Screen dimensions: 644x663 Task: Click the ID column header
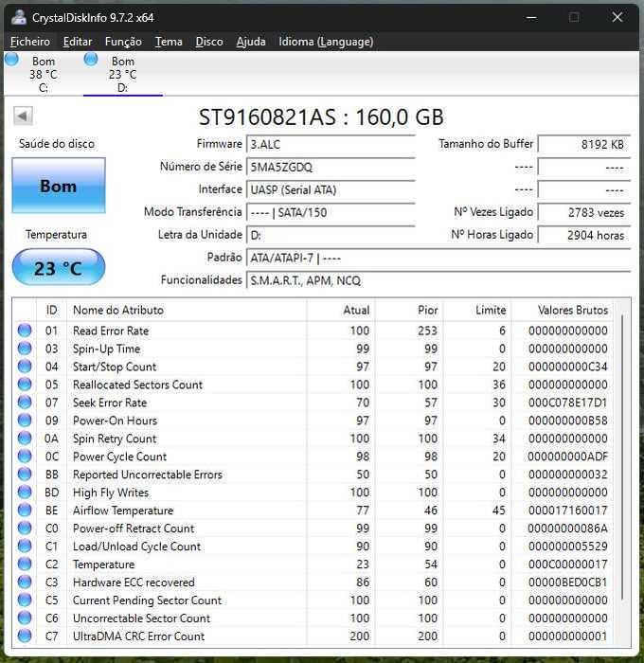pyautogui.click(x=51, y=310)
